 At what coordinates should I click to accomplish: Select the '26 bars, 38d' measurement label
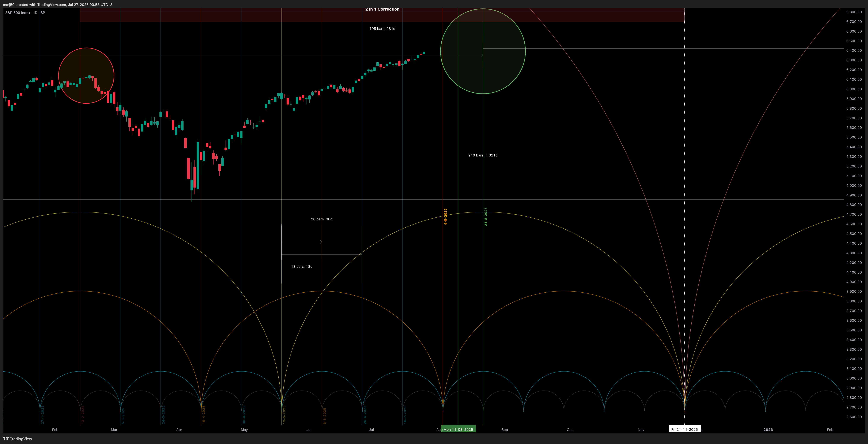point(321,219)
